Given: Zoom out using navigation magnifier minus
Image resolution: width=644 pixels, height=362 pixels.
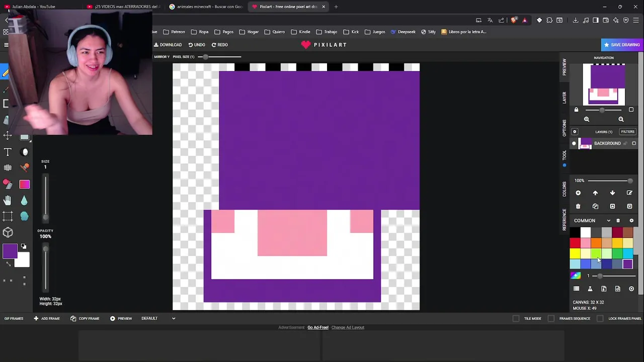Looking at the screenshot, I should (x=621, y=119).
